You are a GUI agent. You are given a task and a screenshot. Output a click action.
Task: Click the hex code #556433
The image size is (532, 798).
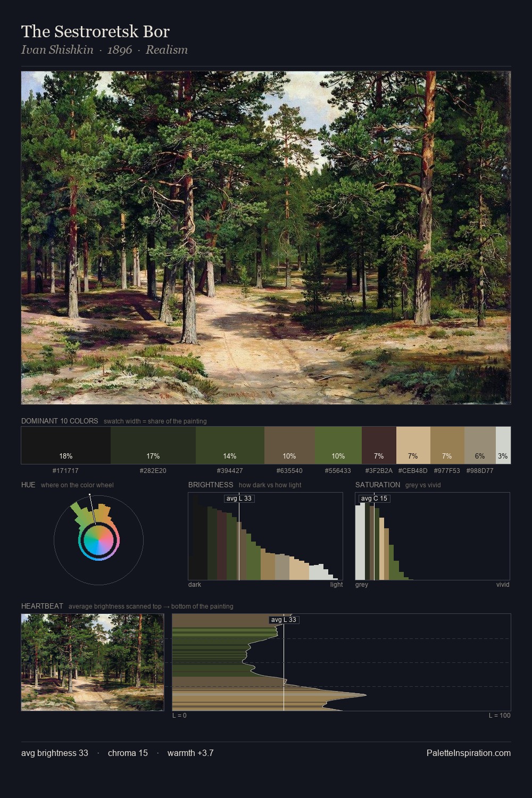coord(338,471)
